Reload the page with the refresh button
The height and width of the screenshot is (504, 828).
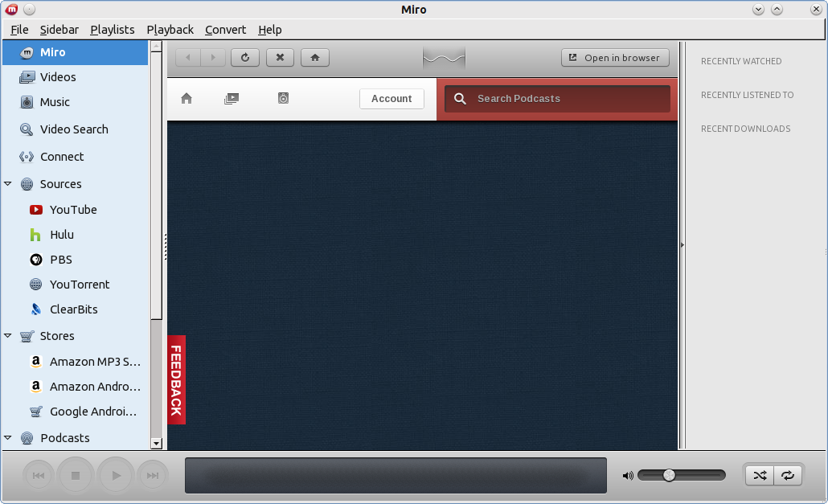pyautogui.click(x=245, y=58)
